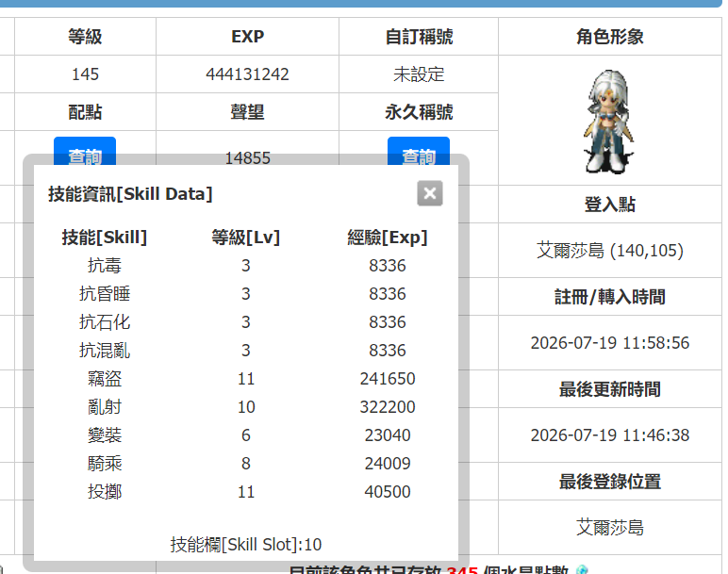Image resolution: width=728 pixels, height=574 pixels.
Task: Select the 亂射 skill row name
Action: (x=105, y=407)
